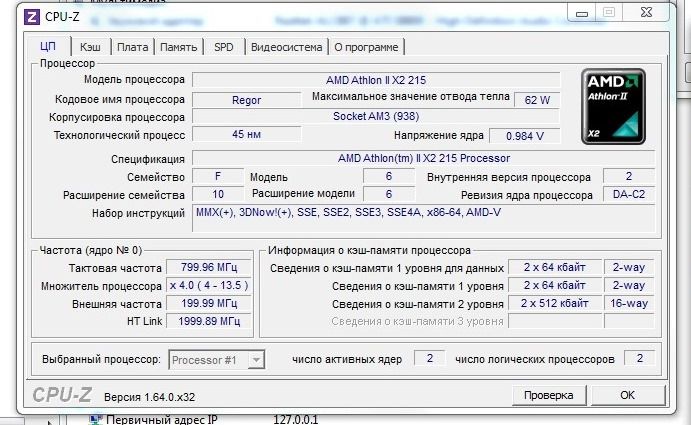The image size is (691, 425).
Task: Click the Socket AM3 (938) package field
Action: coord(376,116)
